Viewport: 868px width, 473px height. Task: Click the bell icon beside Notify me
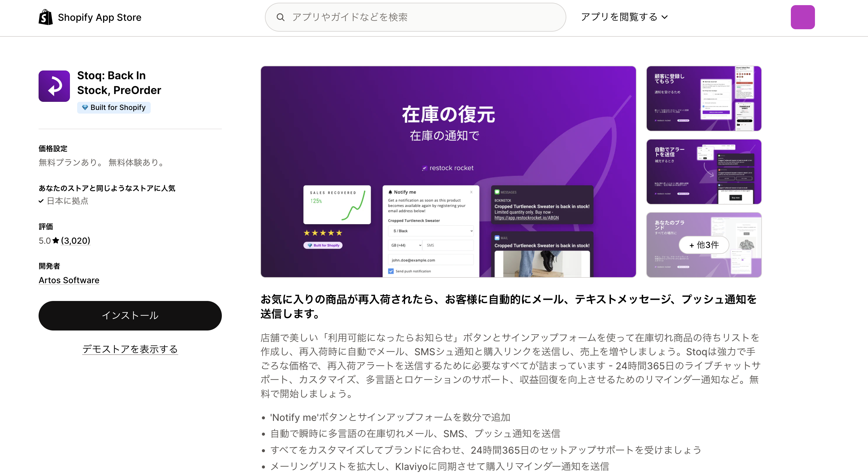click(390, 192)
